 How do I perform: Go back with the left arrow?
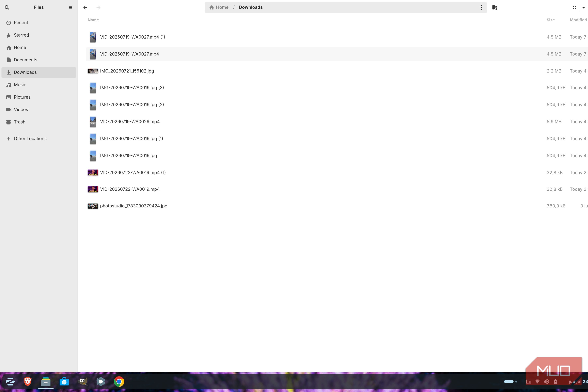point(85,8)
